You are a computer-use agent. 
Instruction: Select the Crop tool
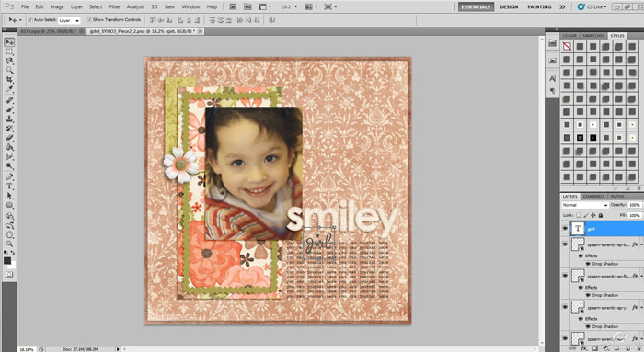tap(9, 80)
